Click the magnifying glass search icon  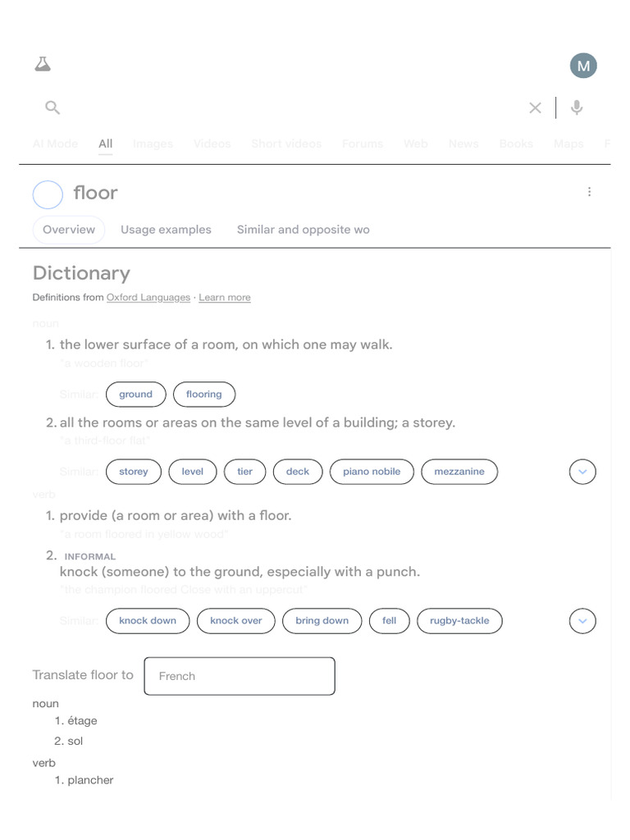(52, 107)
